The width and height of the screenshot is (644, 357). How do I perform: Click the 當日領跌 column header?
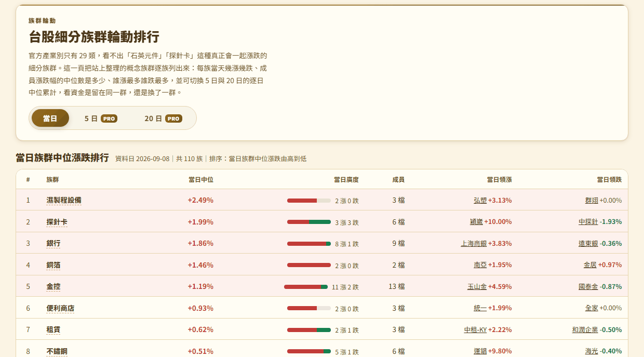[609, 179]
